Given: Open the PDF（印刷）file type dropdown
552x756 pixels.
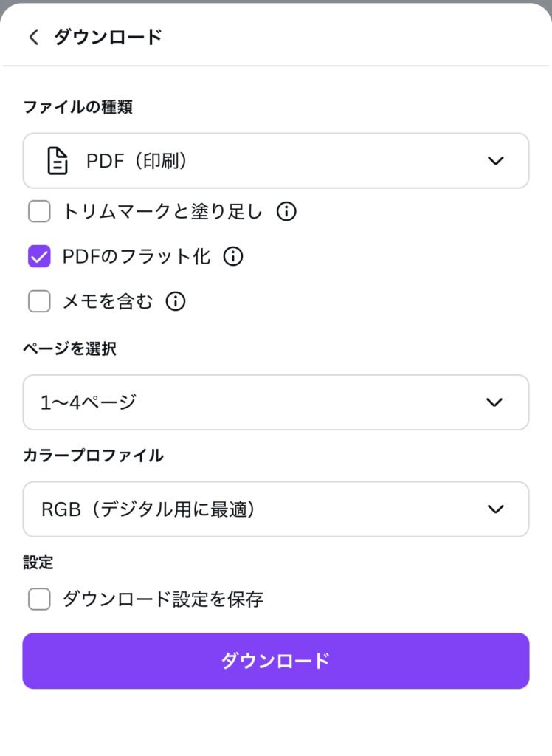Looking at the screenshot, I should [276, 160].
